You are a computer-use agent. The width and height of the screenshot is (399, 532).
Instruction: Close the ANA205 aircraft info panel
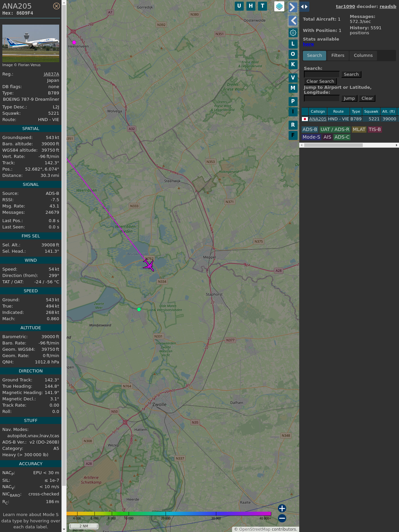(57, 6)
